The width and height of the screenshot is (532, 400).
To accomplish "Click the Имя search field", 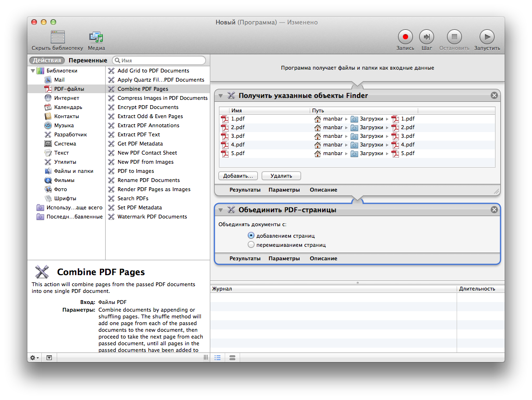I will coord(158,60).
